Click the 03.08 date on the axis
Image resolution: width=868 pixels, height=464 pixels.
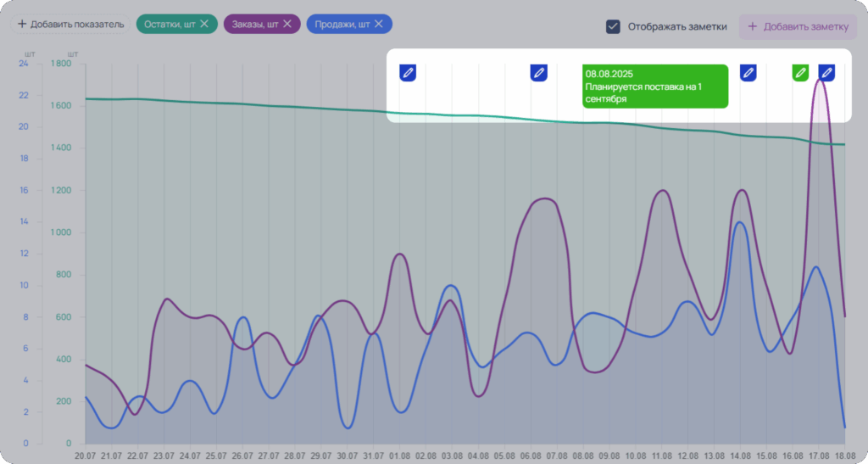coord(453,455)
